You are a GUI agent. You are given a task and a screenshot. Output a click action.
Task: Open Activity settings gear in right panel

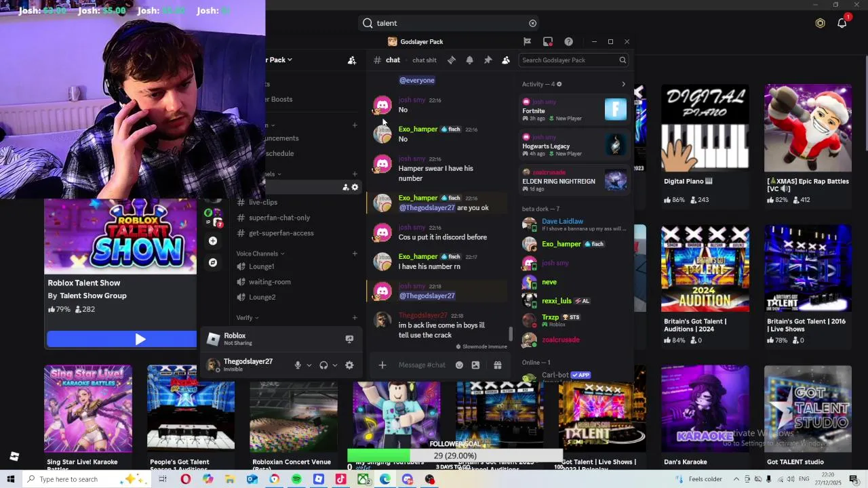559,84
